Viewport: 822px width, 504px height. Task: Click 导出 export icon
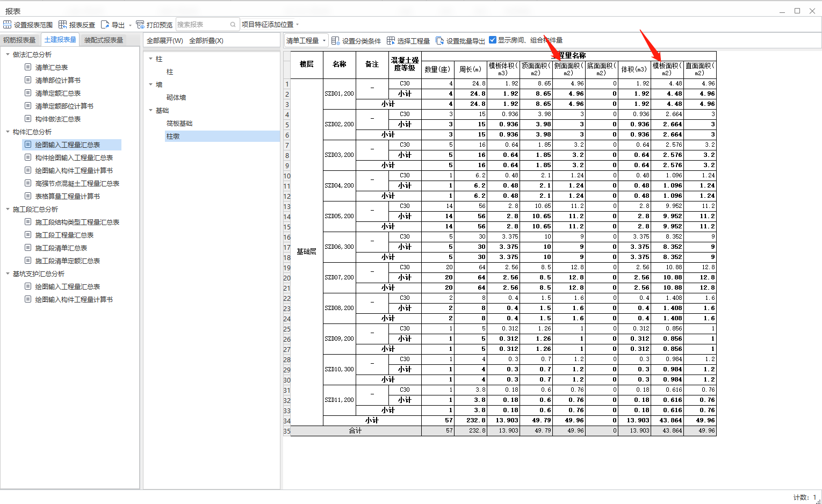coord(105,25)
